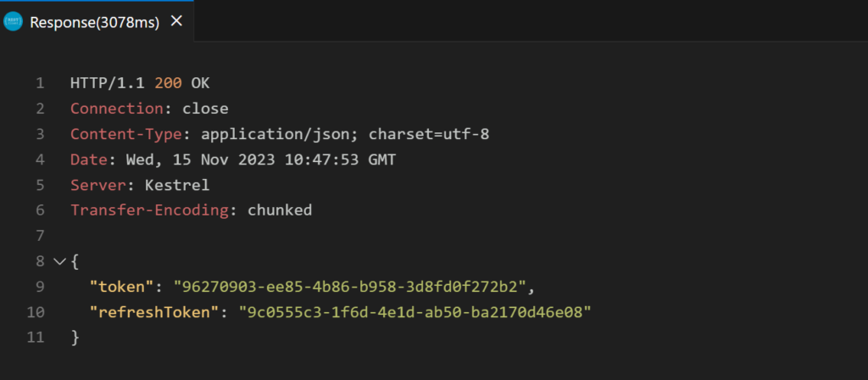
Task: Place cursor on the 200 status code
Action: click(x=168, y=83)
